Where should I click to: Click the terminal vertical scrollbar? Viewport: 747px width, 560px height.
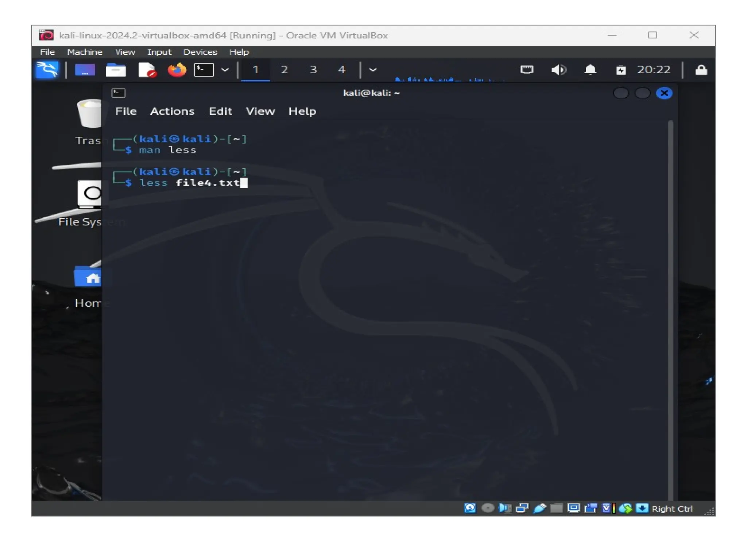click(670, 310)
